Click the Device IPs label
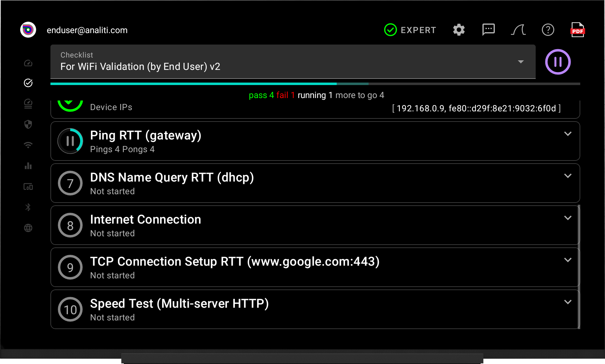 111,107
